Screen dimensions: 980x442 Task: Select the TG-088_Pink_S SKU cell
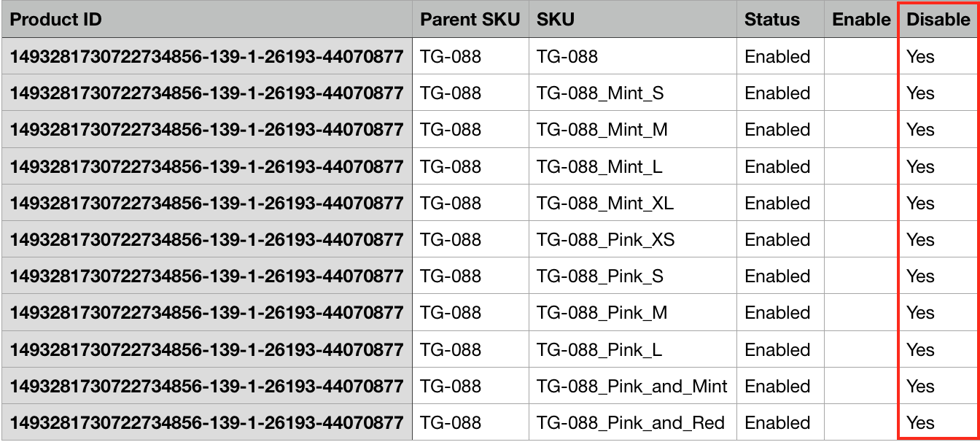tap(599, 276)
